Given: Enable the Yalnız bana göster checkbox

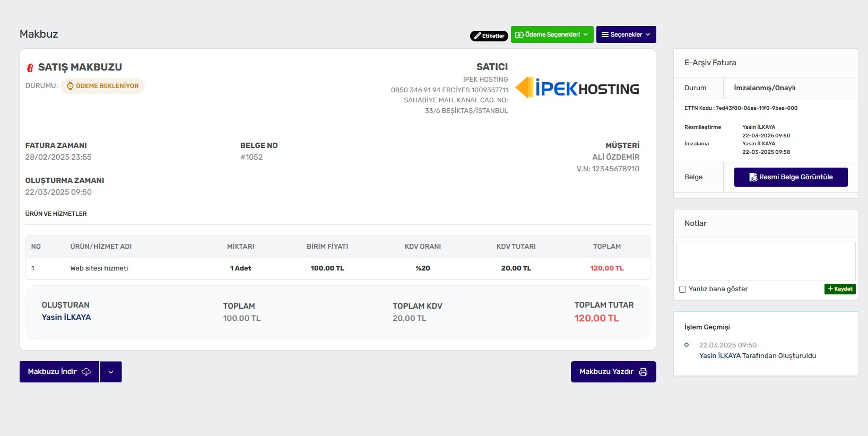Looking at the screenshot, I should coord(683,289).
